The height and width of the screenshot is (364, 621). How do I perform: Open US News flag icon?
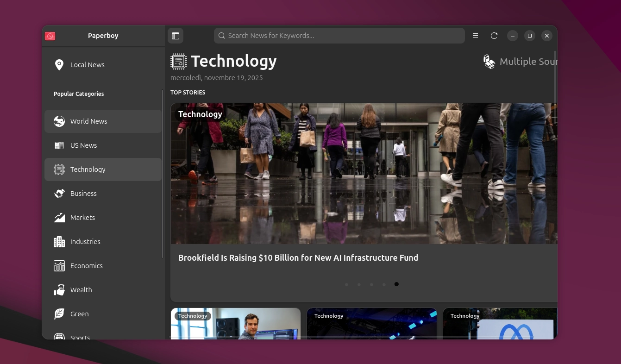[59, 145]
